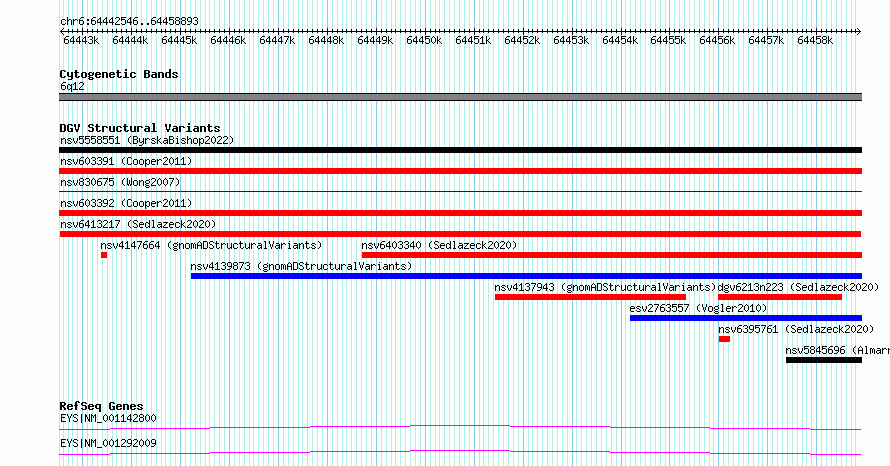Select the red nsv4137943 variant bar

point(590,297)
